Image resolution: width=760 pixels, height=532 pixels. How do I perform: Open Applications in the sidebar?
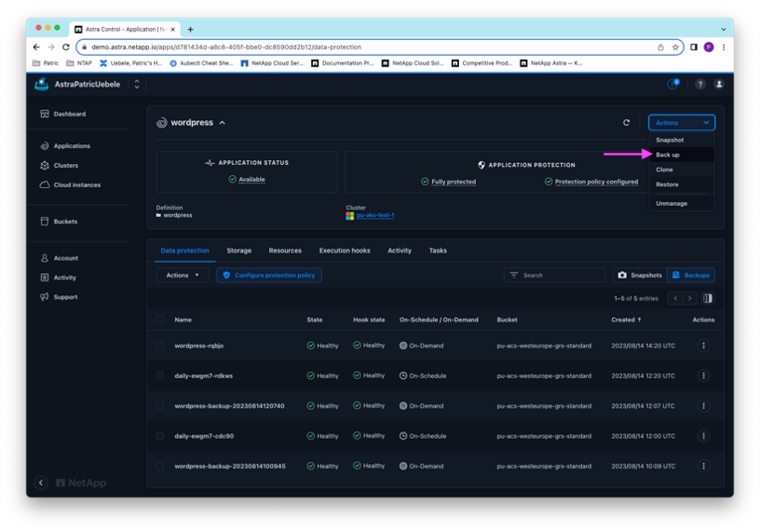click(65, 146)
